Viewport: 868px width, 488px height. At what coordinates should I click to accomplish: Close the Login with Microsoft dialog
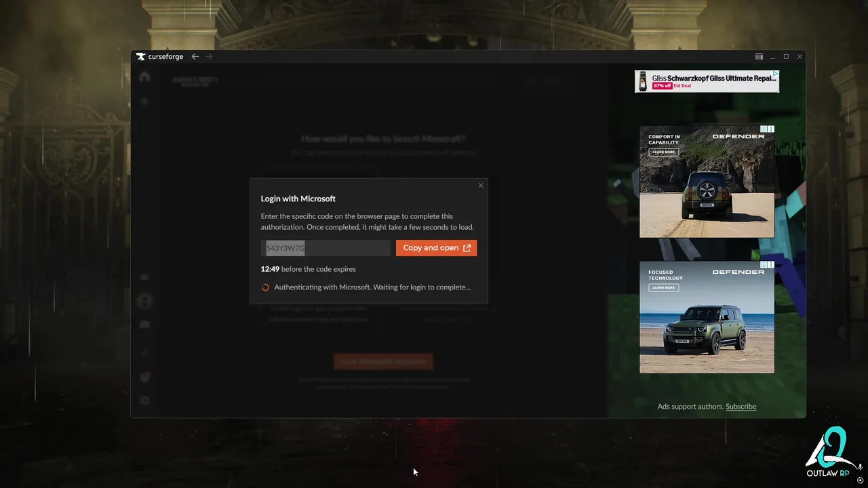(x=481, y=185)
